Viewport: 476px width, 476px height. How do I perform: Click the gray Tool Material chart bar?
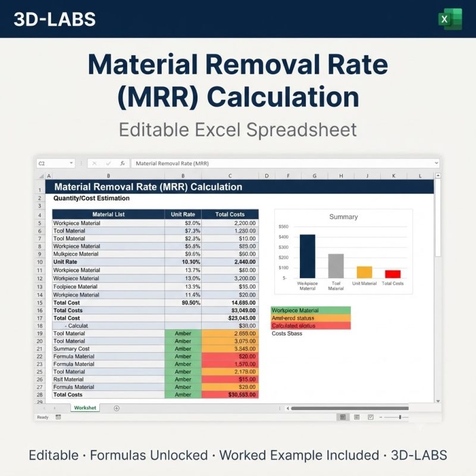coord(336,266)
